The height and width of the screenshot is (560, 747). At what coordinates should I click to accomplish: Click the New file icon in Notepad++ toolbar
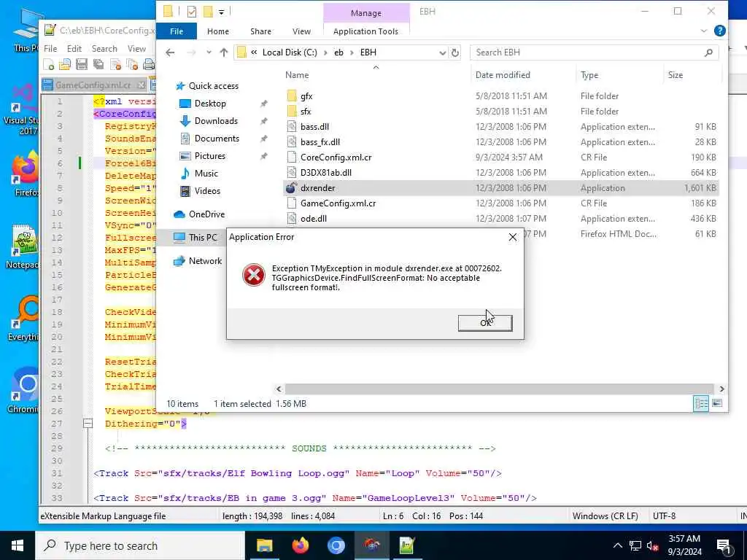(48, 64)
